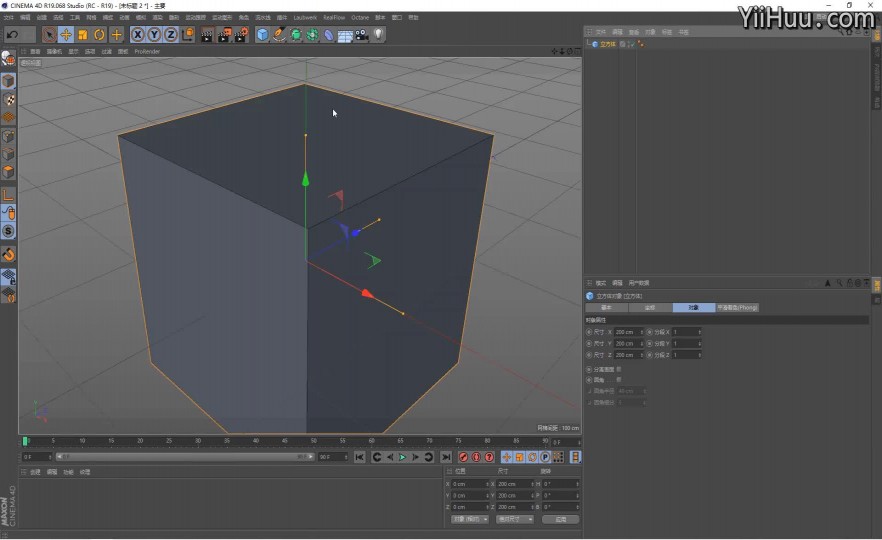882x540 pixels.
Task: Toggle Separate Surfaces checkbox in attributes
Action: [619, 369]
